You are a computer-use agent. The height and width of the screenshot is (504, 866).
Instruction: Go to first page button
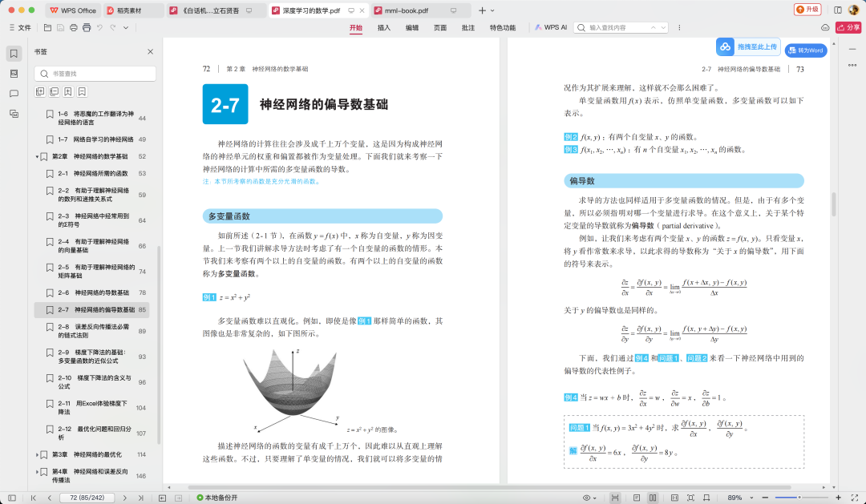pos(33,498)
